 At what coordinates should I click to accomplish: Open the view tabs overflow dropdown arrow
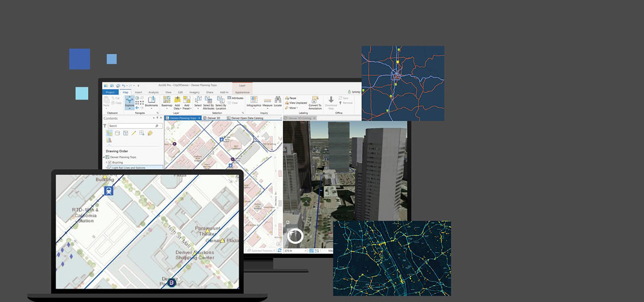281,118
